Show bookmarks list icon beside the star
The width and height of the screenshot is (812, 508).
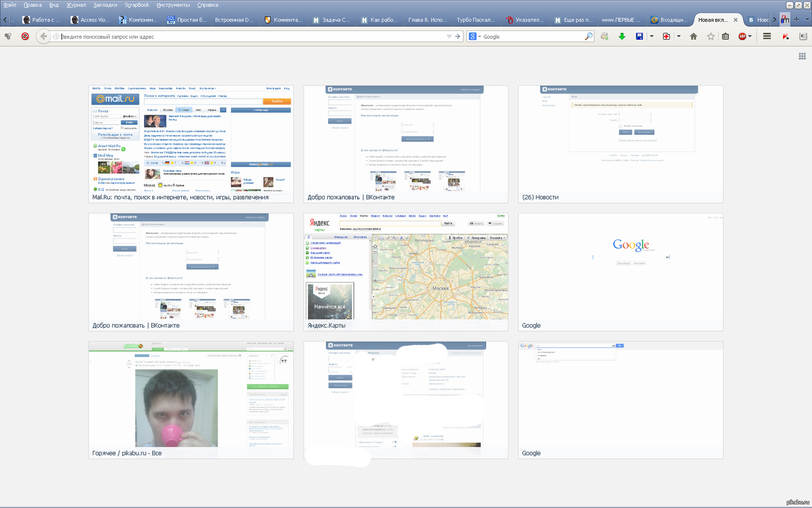(726, 37)
